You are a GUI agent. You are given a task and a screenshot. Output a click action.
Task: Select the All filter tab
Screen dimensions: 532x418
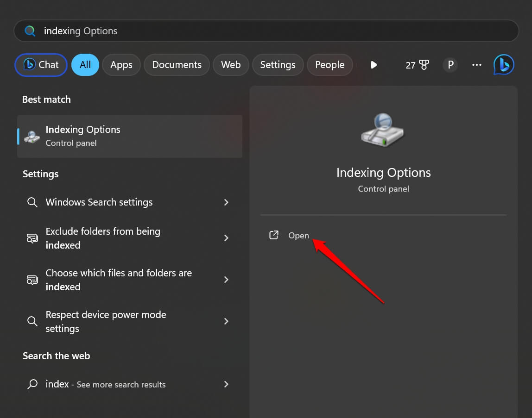point(85,65)
